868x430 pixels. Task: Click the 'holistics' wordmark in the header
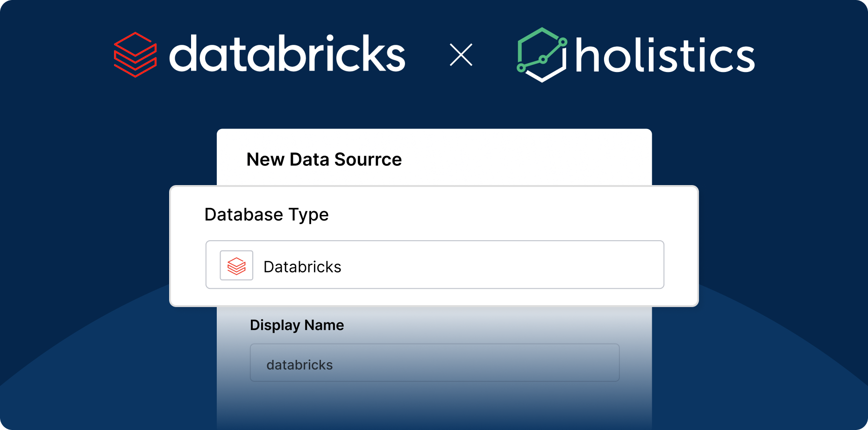[665, 55]
